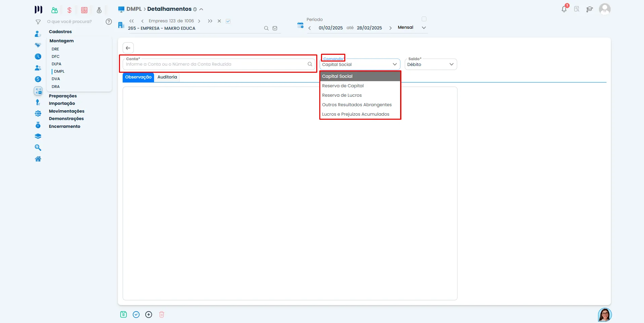
Task: Click the envelope icon beside company name
Action: (x=275, y=28)
